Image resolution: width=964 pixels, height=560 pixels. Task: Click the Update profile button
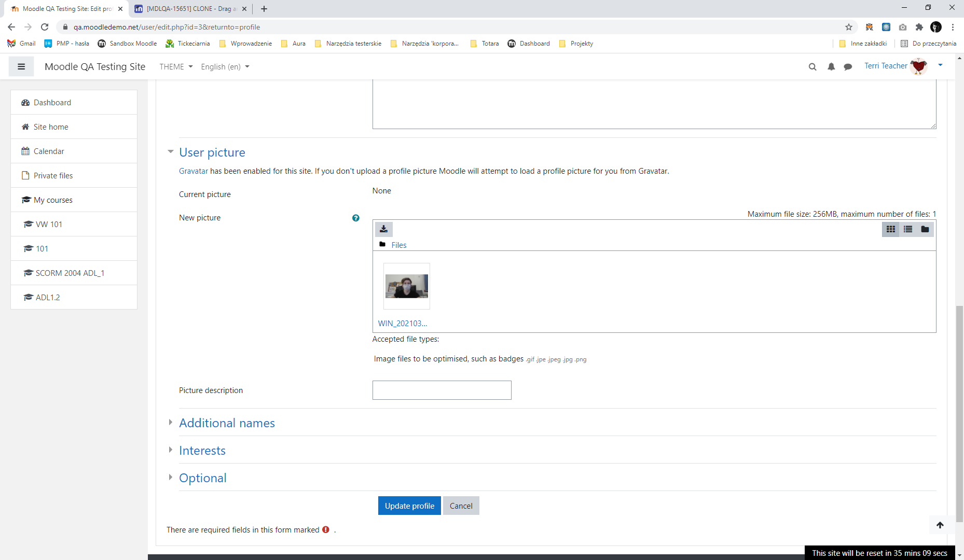[x=409, y=506]
